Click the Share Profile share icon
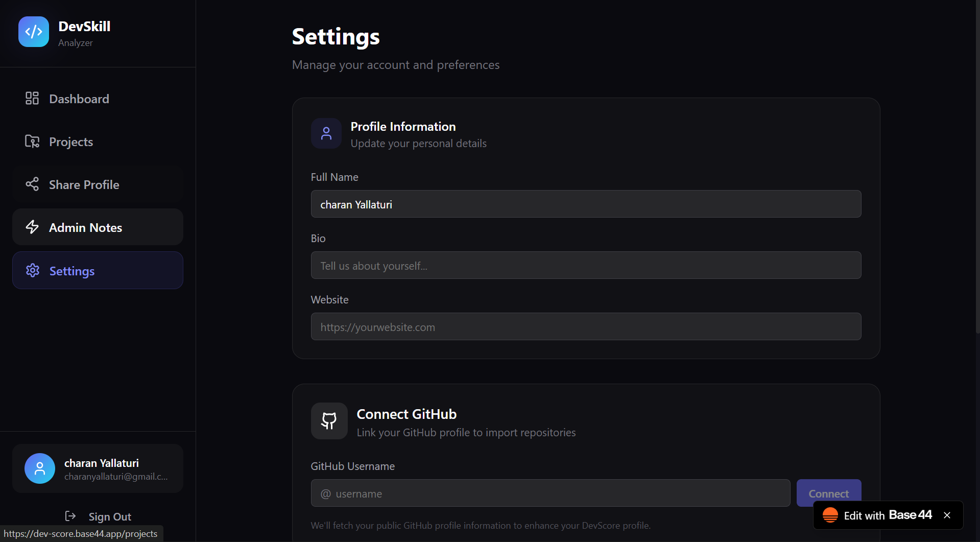 pyautogui.click(x=32, y=184)
